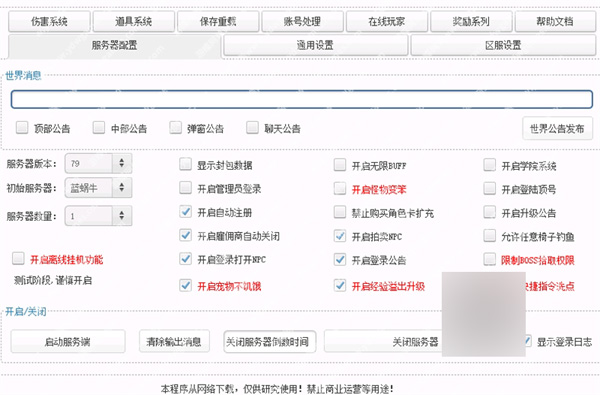Adjust the 服务器版本 spinner arrows
The width and height of the screenshot is (600, 395).
point(122,163)
